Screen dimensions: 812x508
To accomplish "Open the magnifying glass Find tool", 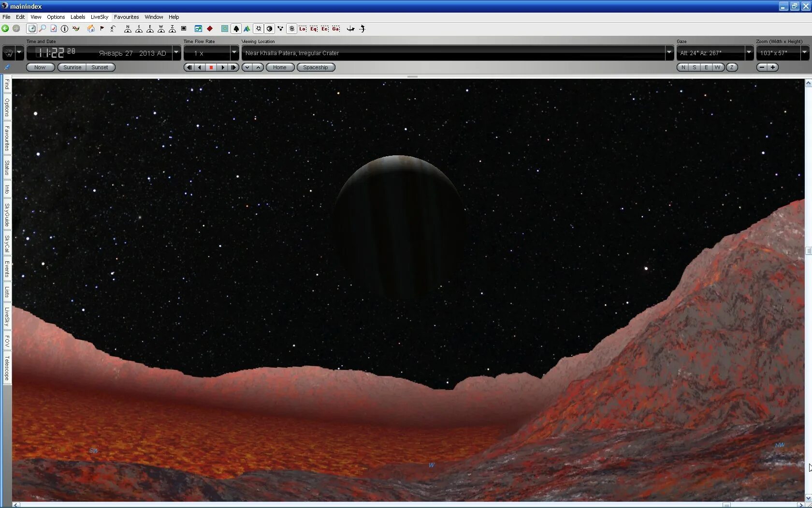I will (x=43, y=29).
